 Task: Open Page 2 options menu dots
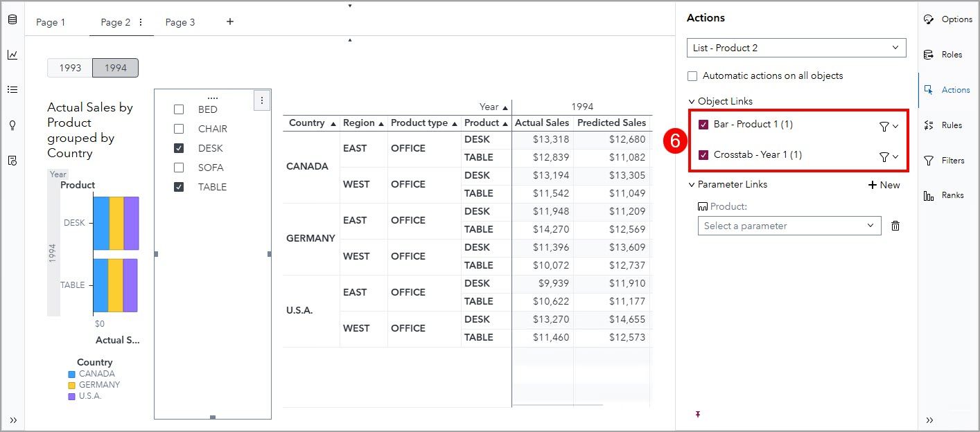point(141,22)
